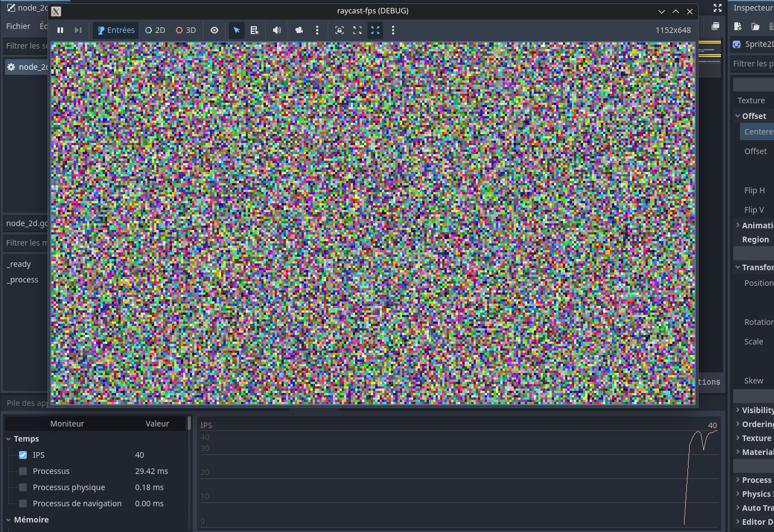Open the Fichier menu

(18, 26)
